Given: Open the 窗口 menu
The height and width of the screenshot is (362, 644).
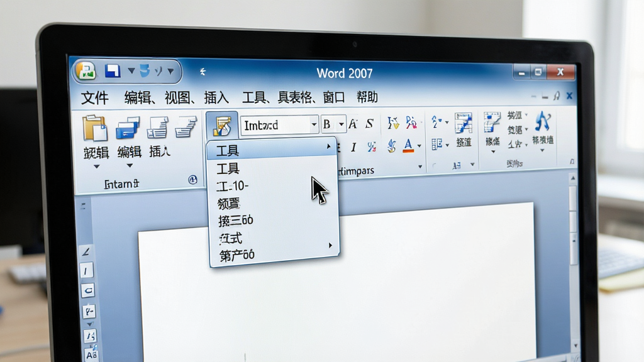Looking at the screenshot, I should pos(333,97).
